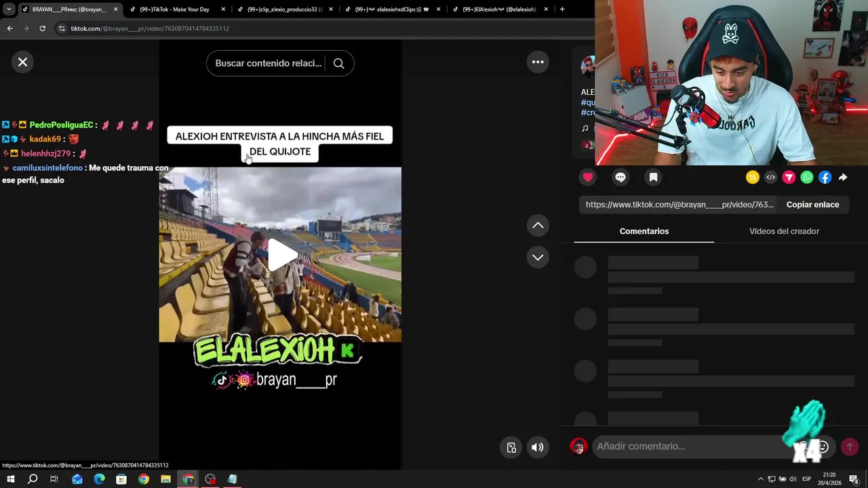
Task: Focus the 'Buscar contenido relacionado' search field
Action: (x=269, y=63)
